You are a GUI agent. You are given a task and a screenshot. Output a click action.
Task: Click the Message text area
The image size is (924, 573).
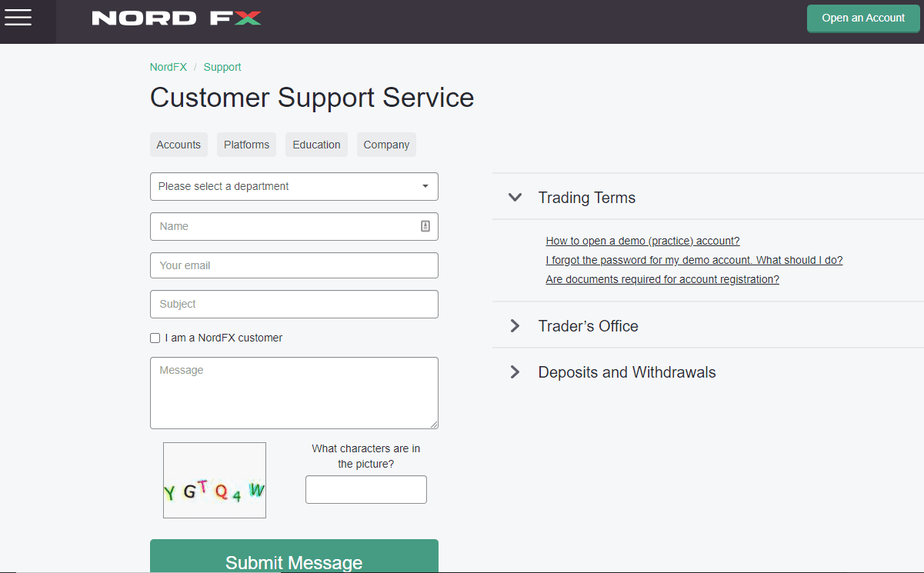(294, 393)
